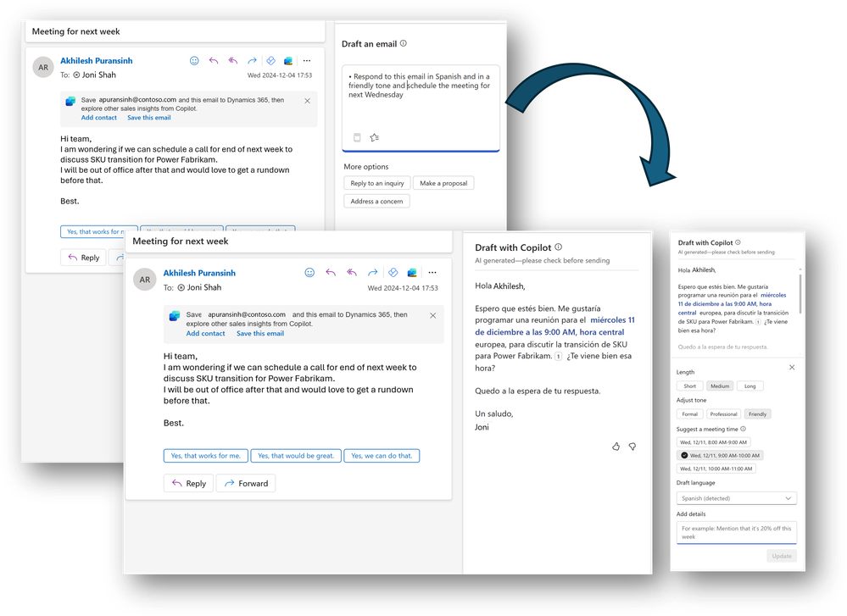Click Save this email link in back window banner

[149, 118]
